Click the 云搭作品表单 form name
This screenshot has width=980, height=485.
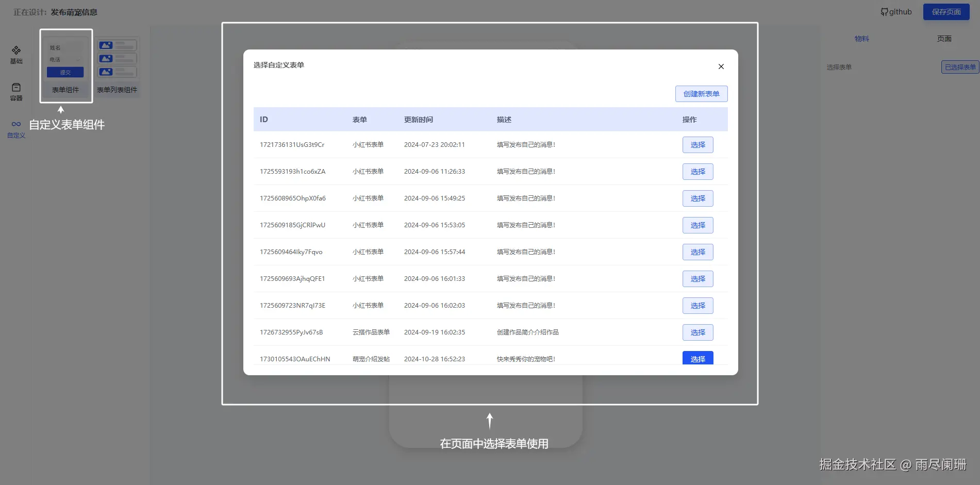pyautogui.click(x=371, y=332)
